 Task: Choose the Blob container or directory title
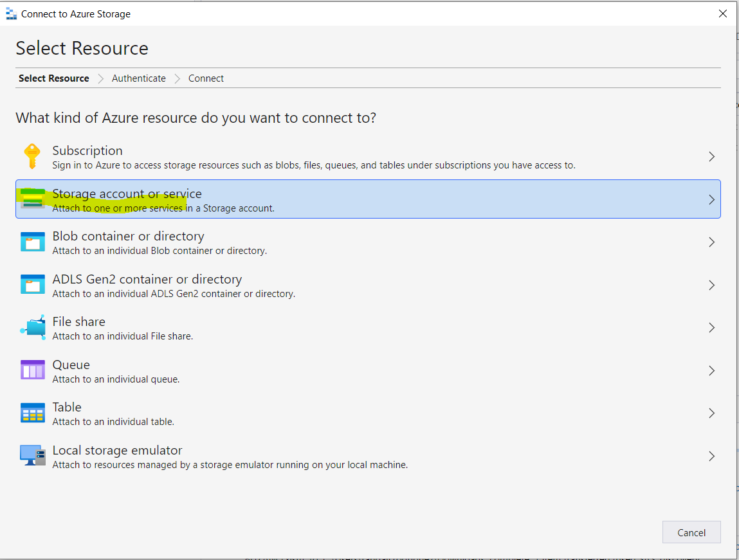pos(128,236)
